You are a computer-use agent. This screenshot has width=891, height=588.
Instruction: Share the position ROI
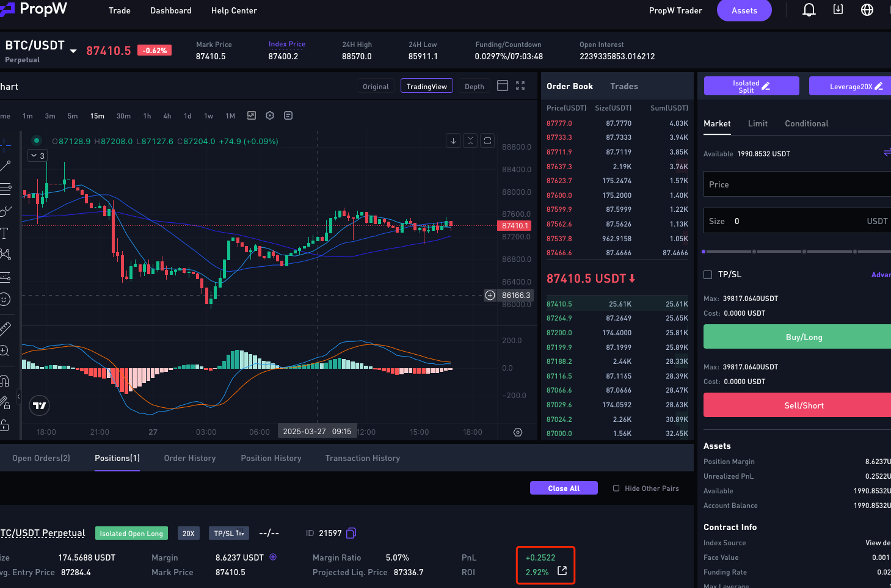tap(562, 570)
